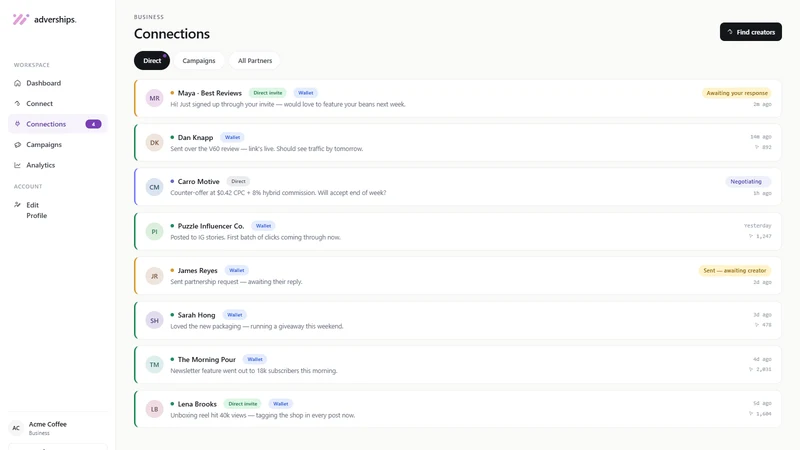Image resolution: width=800 pixels, height=450 pixels.
Task: Open the Acme Coffee account switcher
Action: pos(58,428)
